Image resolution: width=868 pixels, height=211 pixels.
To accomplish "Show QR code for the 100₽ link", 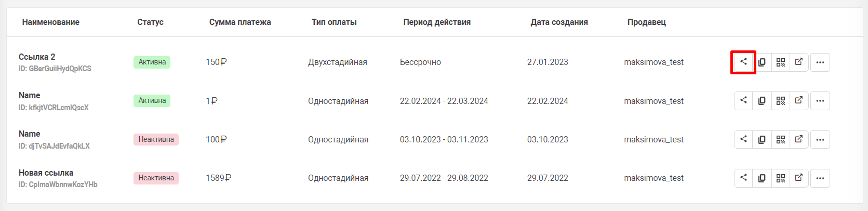I will coord(781,139).
